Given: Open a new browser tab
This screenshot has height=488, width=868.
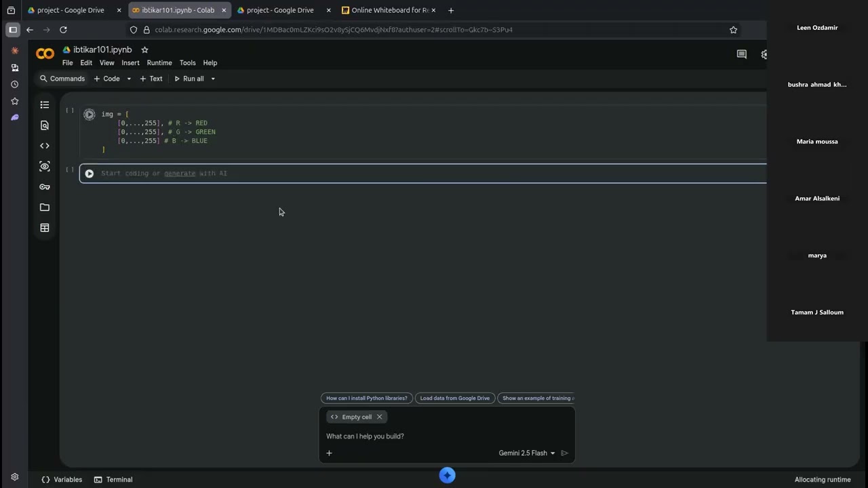Looking at the screenshot, I should pos(451,10).
